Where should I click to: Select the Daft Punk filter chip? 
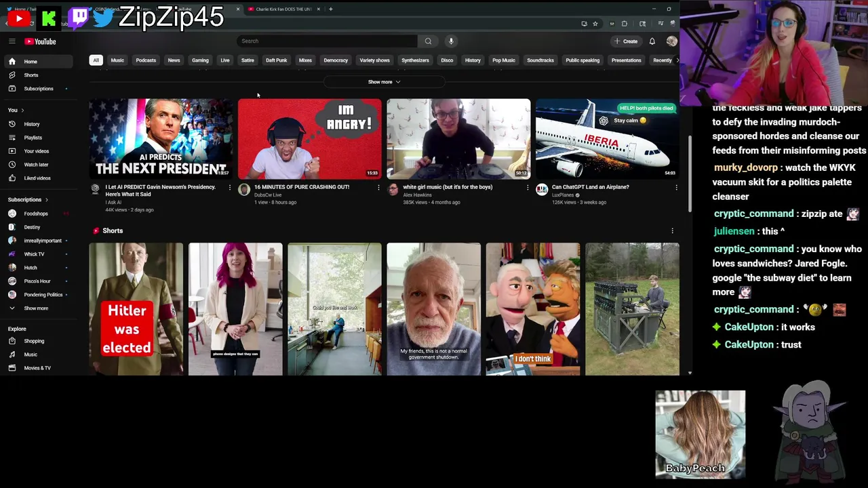[x=277, y=60]
